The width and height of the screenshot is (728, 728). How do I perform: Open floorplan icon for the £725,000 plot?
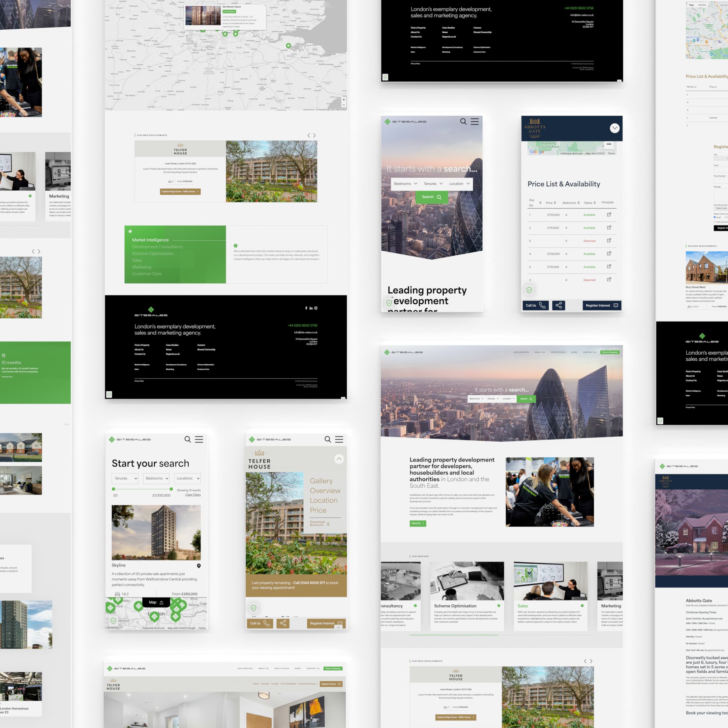click(x=609, y=214)
